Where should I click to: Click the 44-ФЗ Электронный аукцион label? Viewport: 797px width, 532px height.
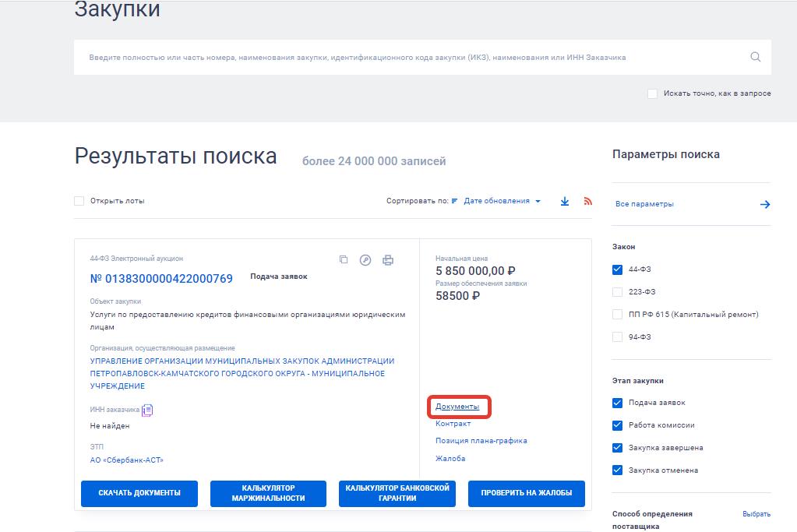136,259
